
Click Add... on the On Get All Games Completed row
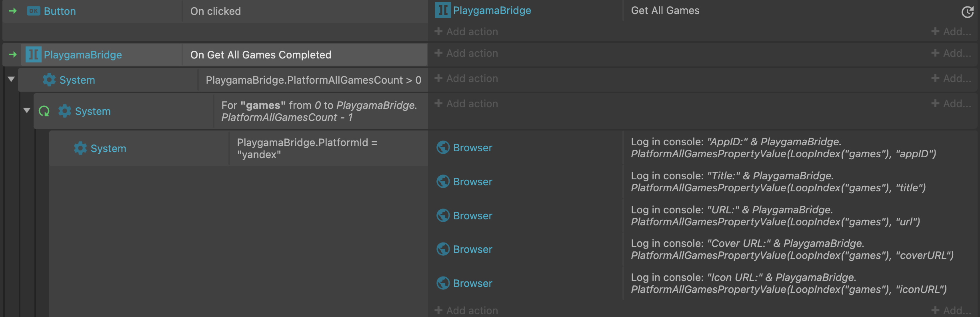click(x=951, y=53)
